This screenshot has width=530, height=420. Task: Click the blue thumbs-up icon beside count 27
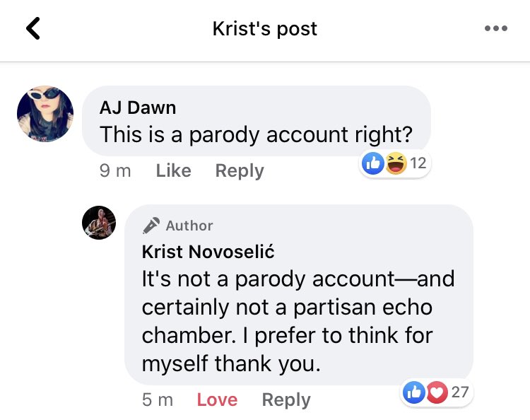tap(414, 392)
